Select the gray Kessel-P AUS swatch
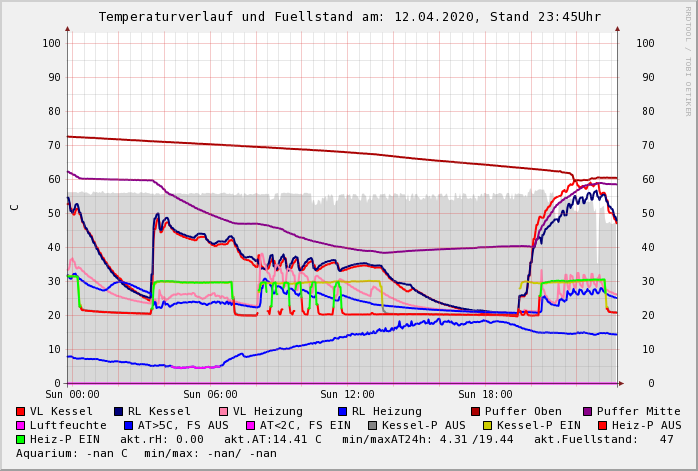The height and width of the screenshot is (471, 698). [x=372, y=426]
